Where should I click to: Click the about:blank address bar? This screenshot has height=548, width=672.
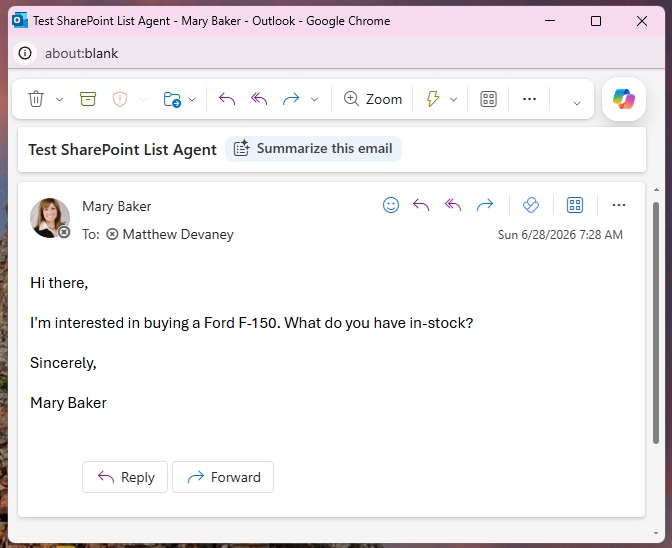pyautogui.click(x=81, y=53)
